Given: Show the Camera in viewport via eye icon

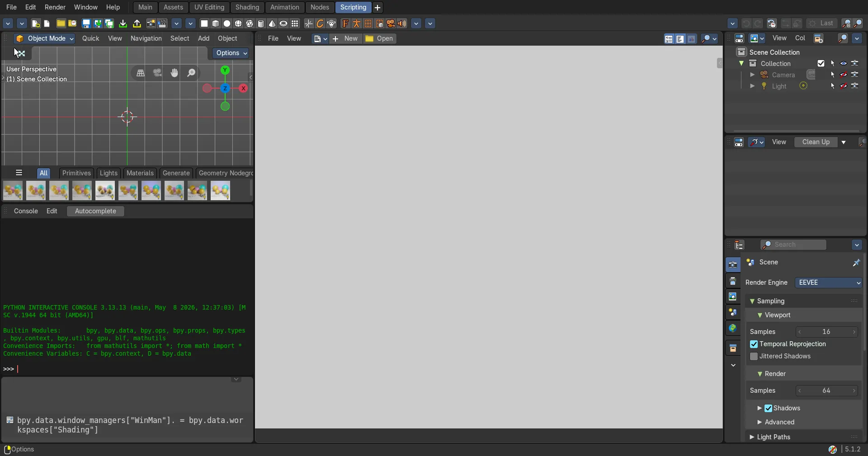Looking at the screenshot, I should point(844,75).
